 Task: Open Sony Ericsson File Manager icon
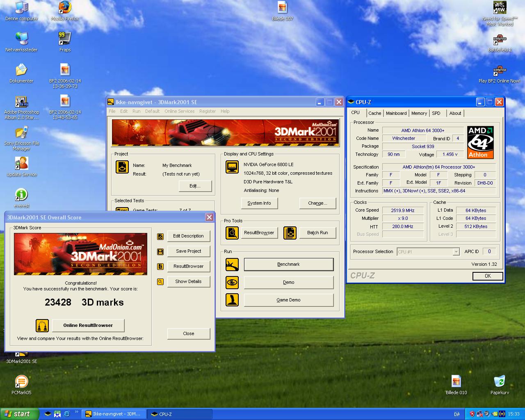click(x=21, y=139)
